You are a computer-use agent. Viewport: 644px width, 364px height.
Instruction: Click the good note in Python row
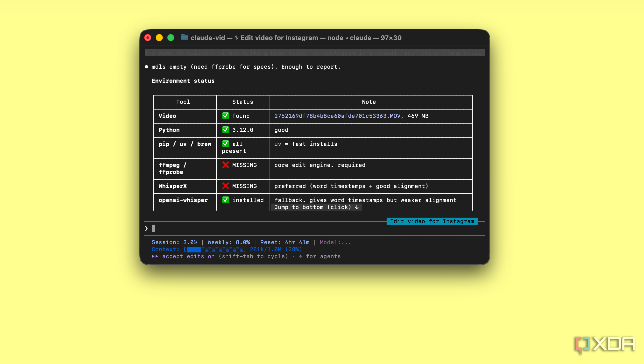click(x=281, y=130)
